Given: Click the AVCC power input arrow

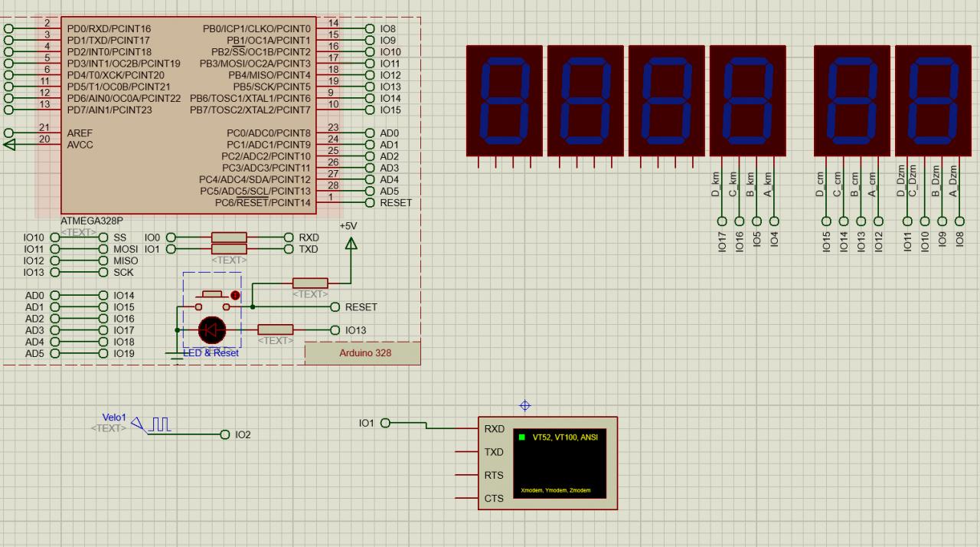Looking at the screenshot, I should pyautogui.click(x=9, y=144).
